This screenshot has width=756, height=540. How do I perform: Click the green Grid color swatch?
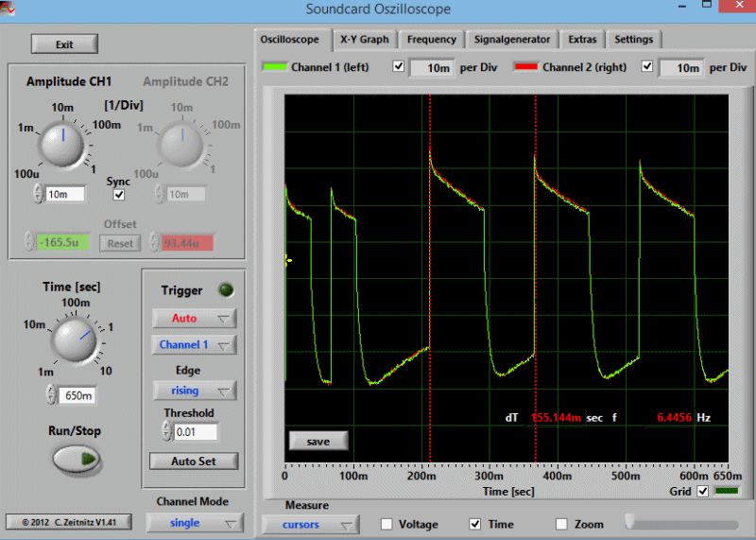pyautogui.click(x=727, y=491)
